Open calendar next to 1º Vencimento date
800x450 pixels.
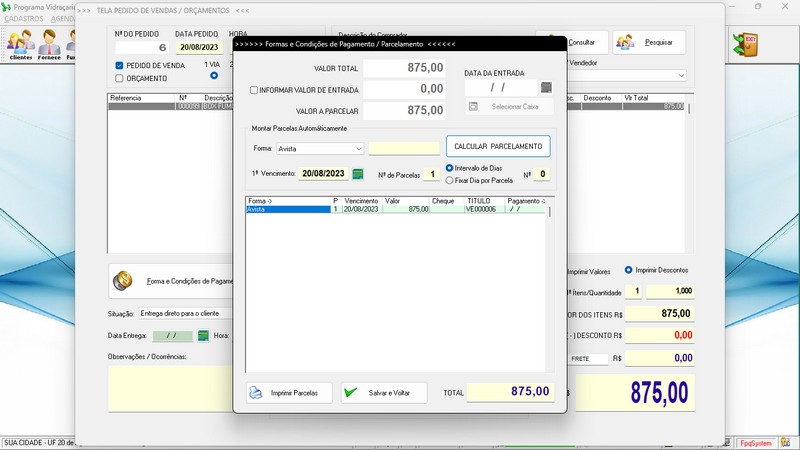pos(358,174)
